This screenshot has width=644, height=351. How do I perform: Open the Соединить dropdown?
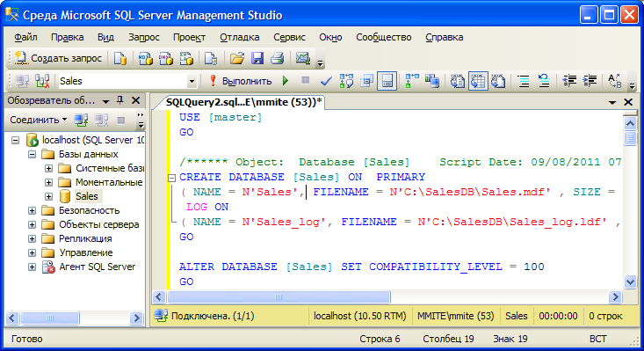pyautogui.click(x=38, y=120)
